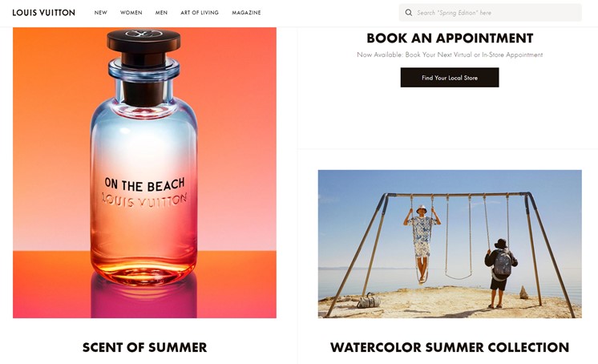
Task: Select the MEN menu item
Action: tap(161, 13)
